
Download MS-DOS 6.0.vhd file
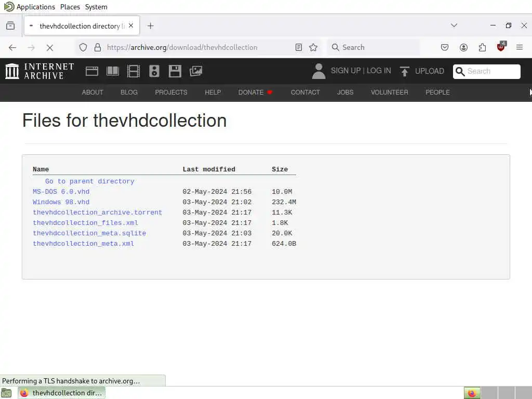click(61, 192)
